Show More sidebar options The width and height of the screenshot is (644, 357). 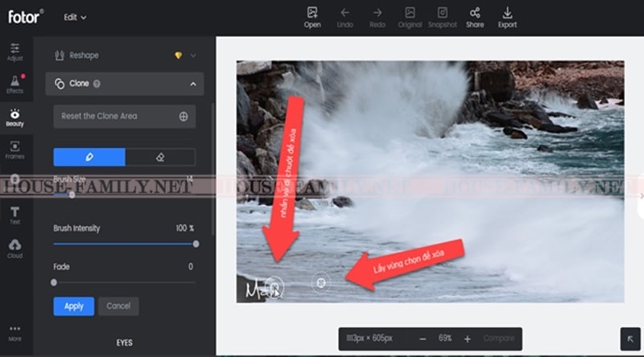click(x=14, y=333)
